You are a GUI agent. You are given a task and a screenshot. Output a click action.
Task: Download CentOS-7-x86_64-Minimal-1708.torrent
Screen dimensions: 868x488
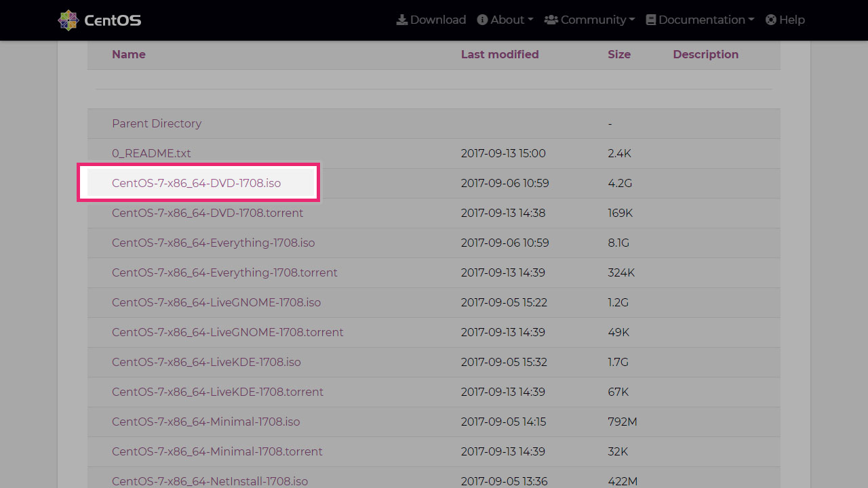(217, 451)
